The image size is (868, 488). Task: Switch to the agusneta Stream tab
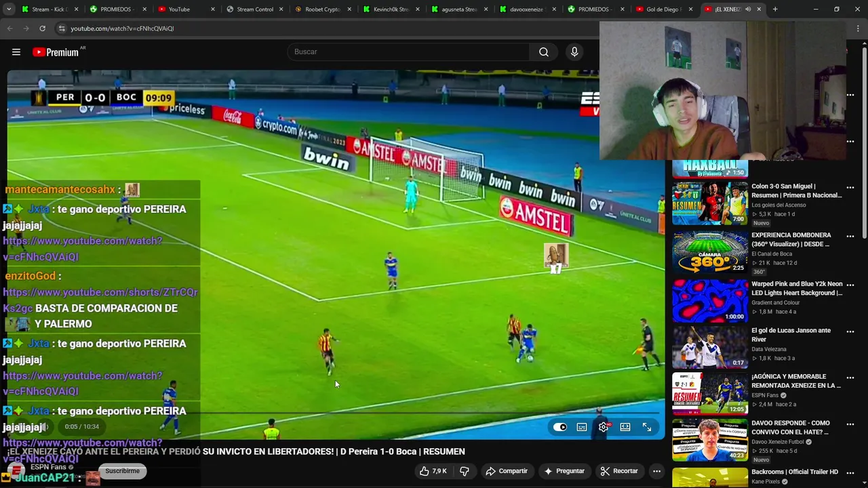point(458,9)
